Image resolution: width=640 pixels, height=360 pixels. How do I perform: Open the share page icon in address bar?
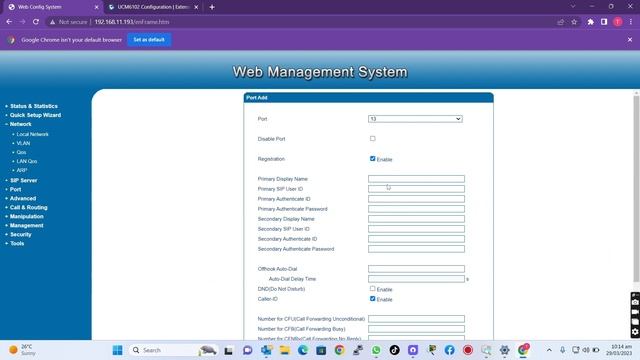point(560,22)
